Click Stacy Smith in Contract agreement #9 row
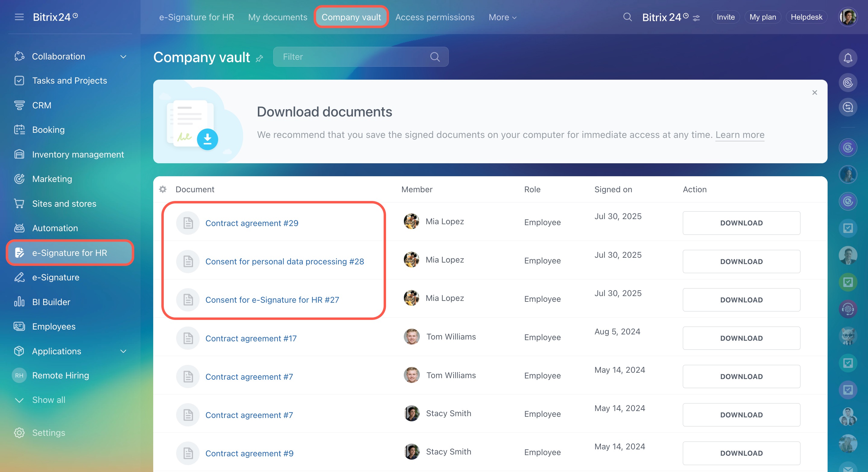The image size is (868, 472). (448, 452)
